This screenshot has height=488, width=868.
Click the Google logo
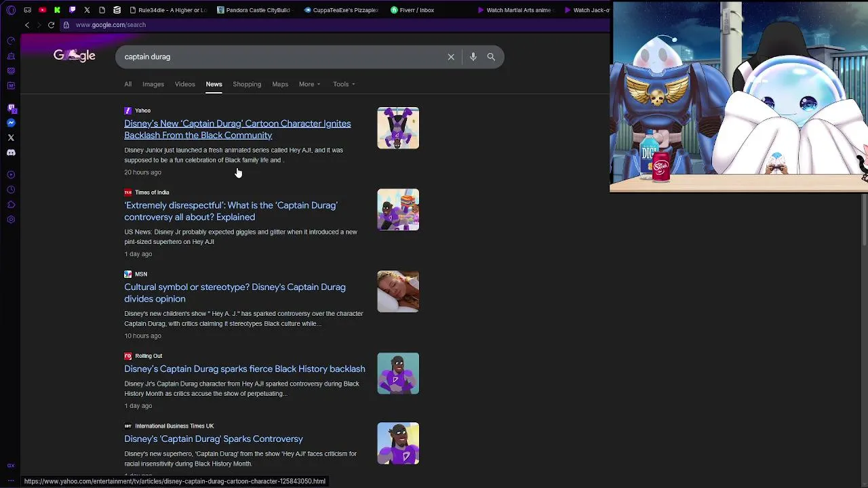pos(75,56)
